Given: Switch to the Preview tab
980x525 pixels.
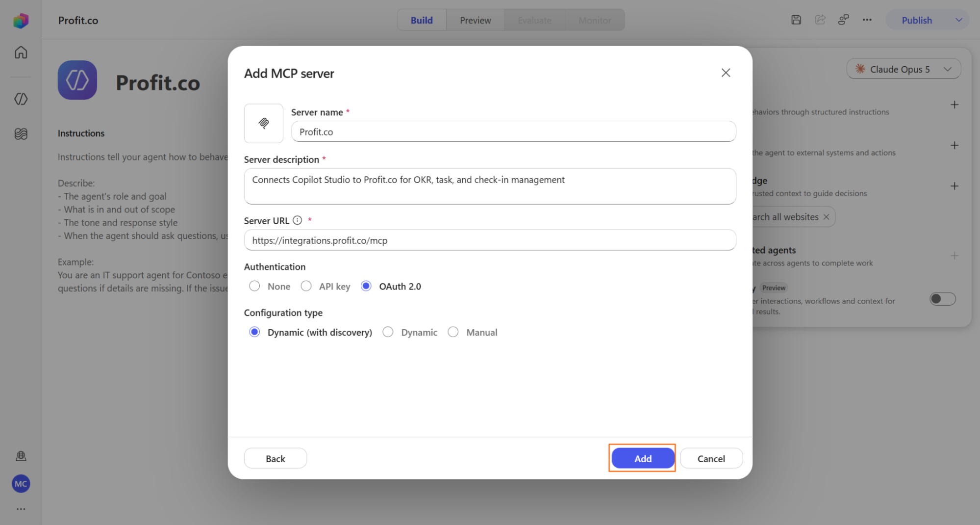Looking at the screenshot, I should 475,20.
